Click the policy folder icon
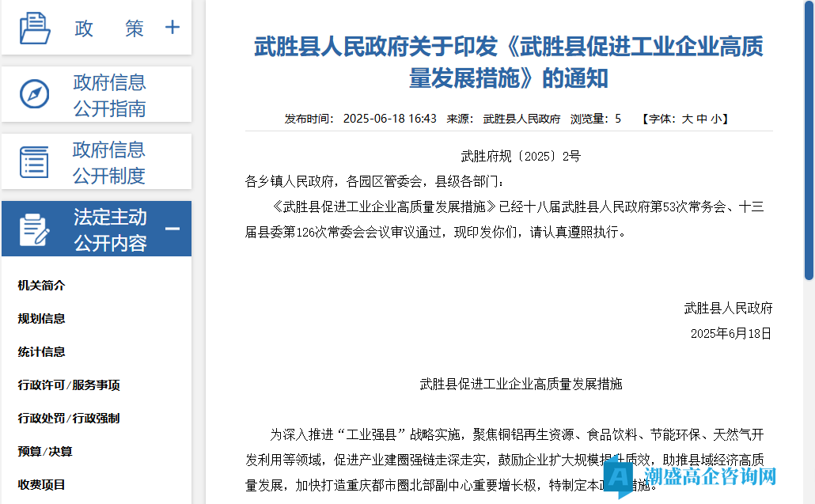The width and height of the screenshot is (815, 504). click(x=35, y=28)
